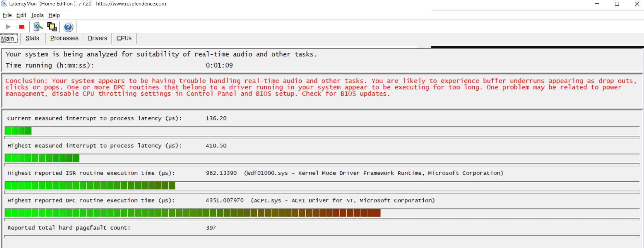Viewport: 644px width, 248px height.
Task: Click the 'Highest reported ISR routine execution time' label
Action: [91, 173]
